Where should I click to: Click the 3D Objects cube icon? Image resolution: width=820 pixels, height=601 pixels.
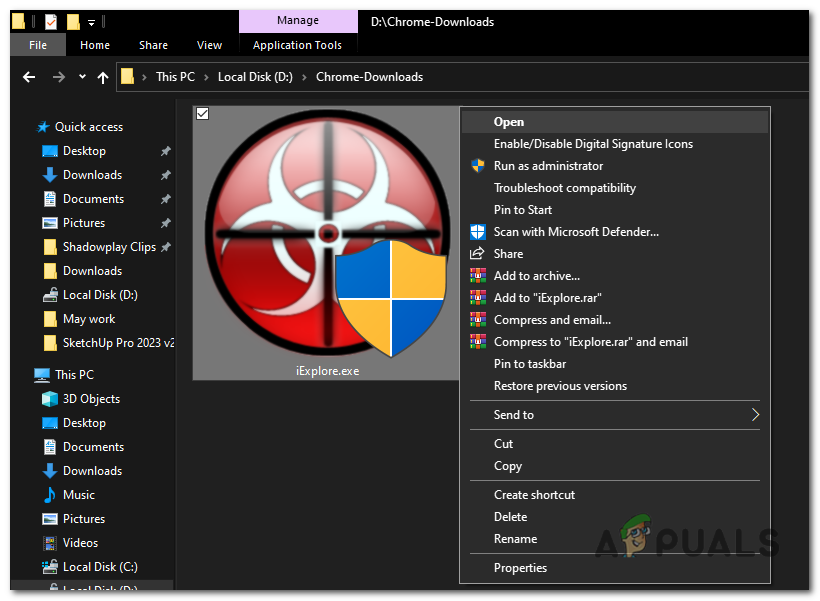point(50,399)
